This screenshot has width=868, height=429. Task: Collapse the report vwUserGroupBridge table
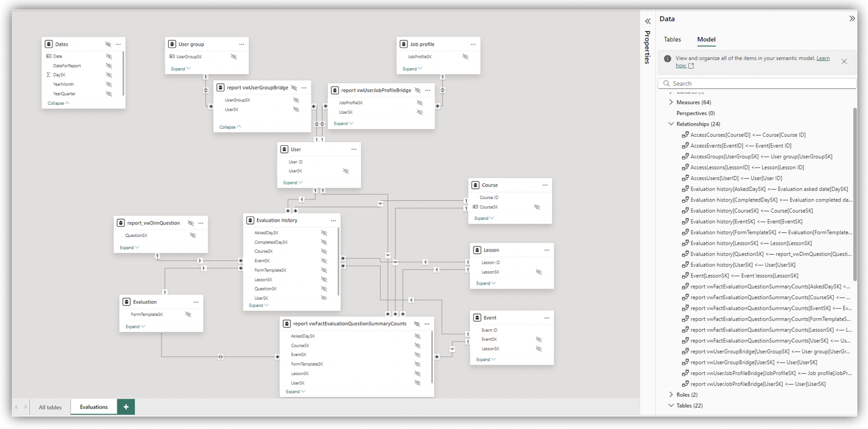230,127
